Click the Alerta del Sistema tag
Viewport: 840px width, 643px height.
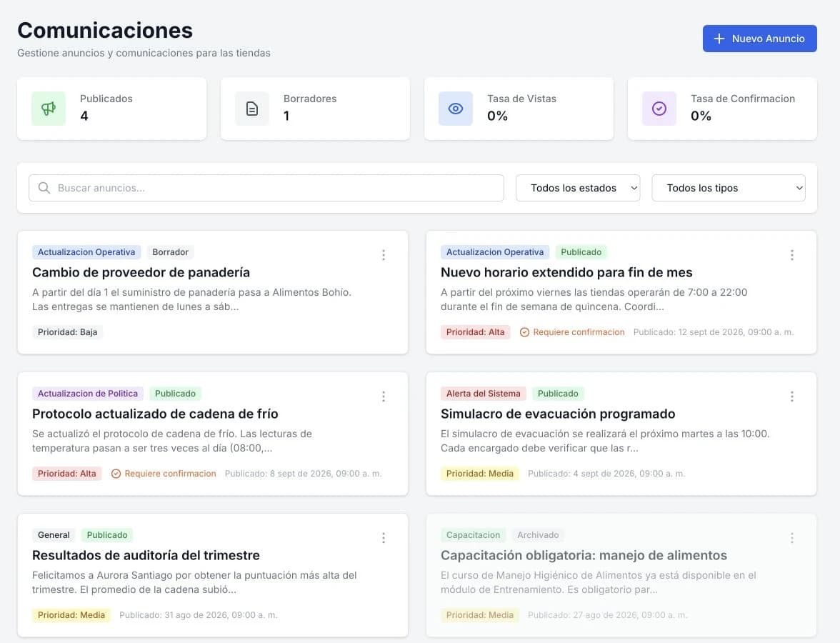click(x=483, y=393)
